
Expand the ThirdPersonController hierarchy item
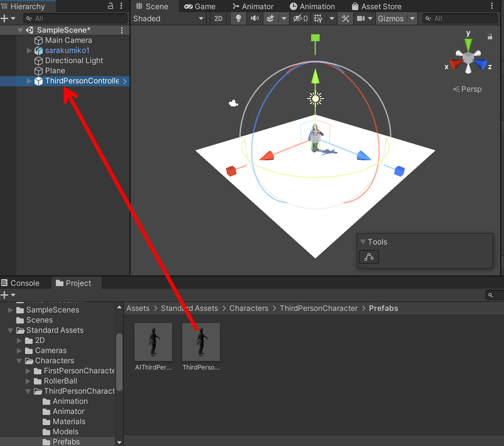(x=28, y=81)
